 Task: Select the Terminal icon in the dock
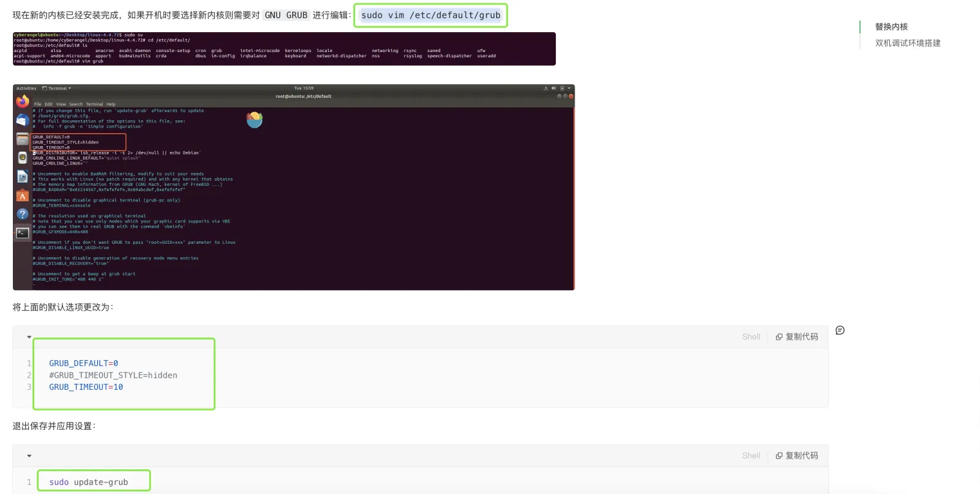(x=23, y=233)
